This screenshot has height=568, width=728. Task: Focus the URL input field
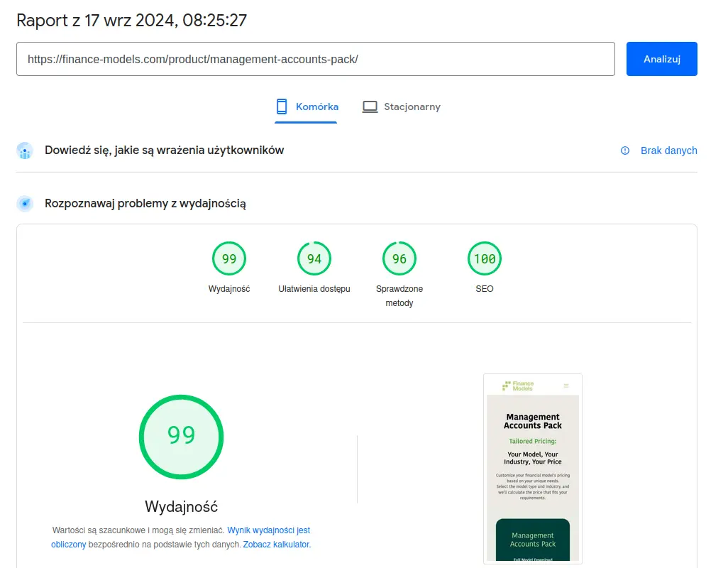point(315,59)
